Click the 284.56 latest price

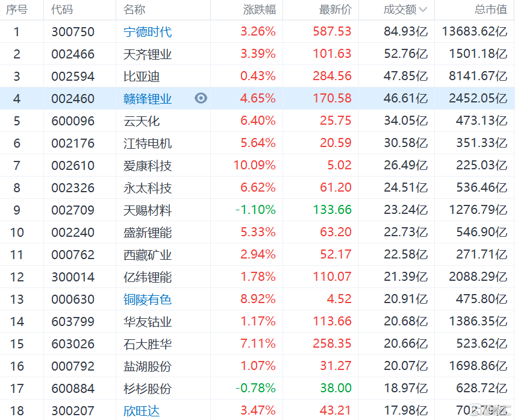point(332,76)
